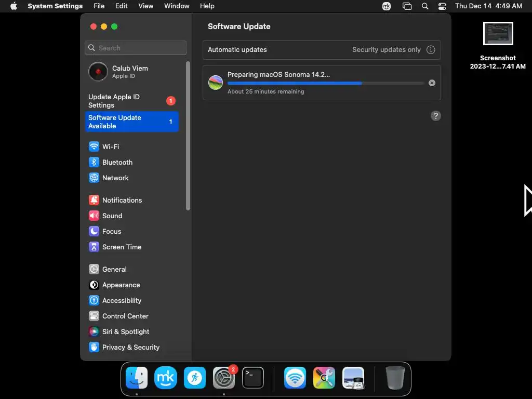Go to Sound settings

(131, 216)
